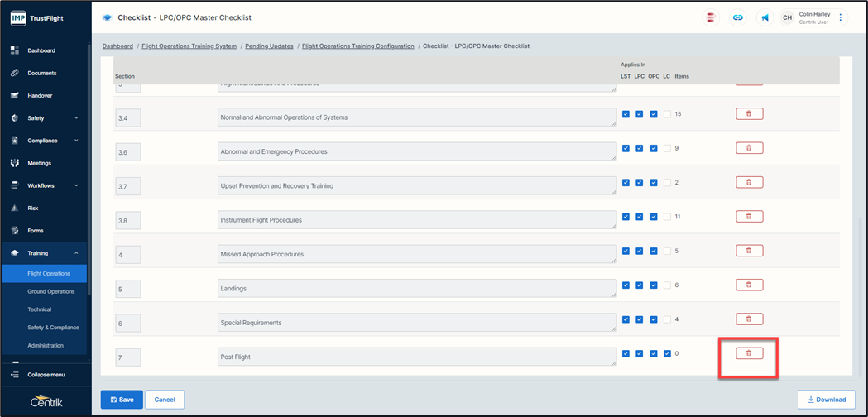Open Safety & Compliance training submenu item
The height and width of the screenshot is (417, 868).
pyautogui.click(x=53, y=328)
